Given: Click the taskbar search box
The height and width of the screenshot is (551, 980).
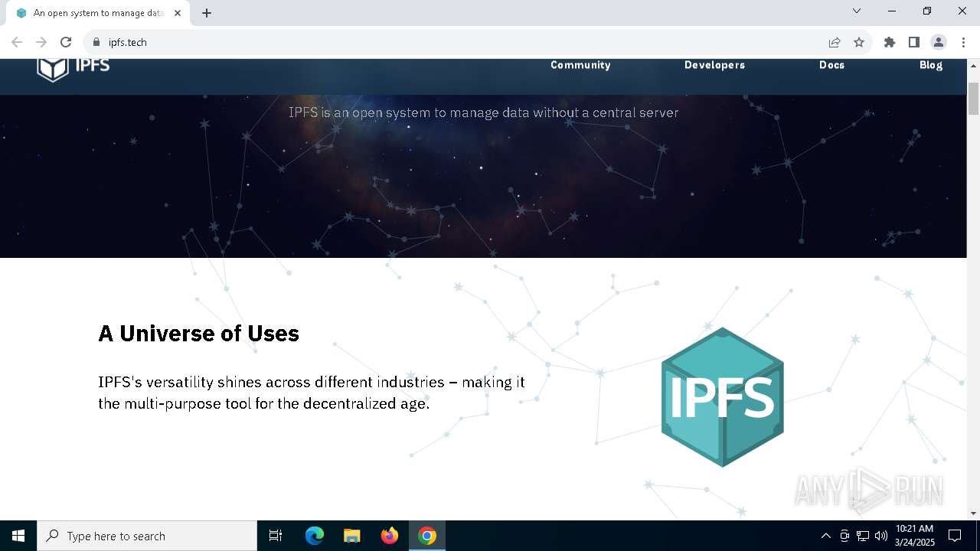Looking at the screenshot, I should tap(147, 536).
